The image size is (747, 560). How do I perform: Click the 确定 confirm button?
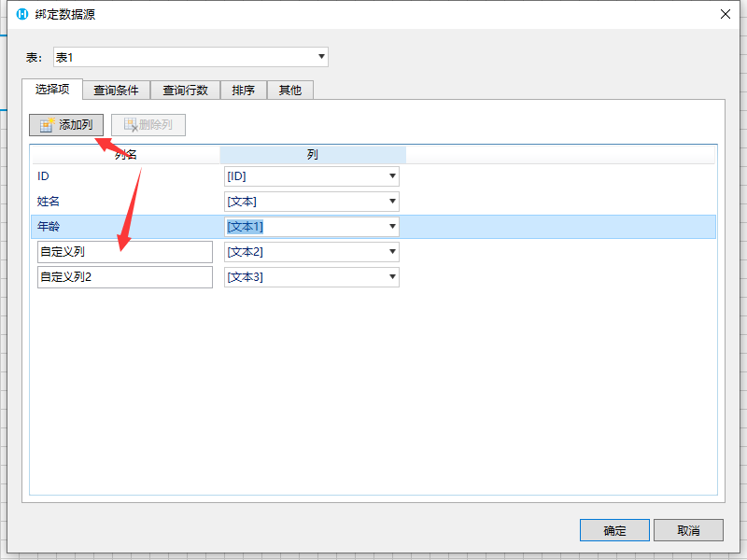(x=614, y=530)
